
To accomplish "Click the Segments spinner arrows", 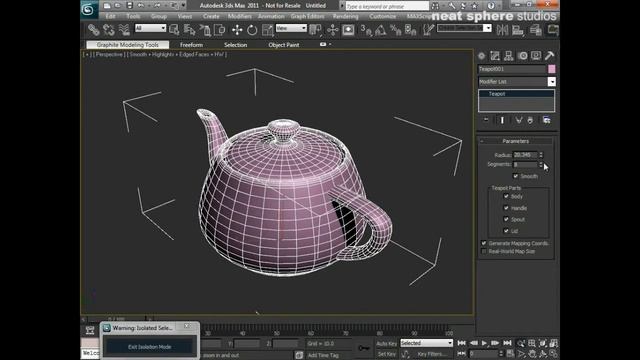I will click(x=541, y=164).
